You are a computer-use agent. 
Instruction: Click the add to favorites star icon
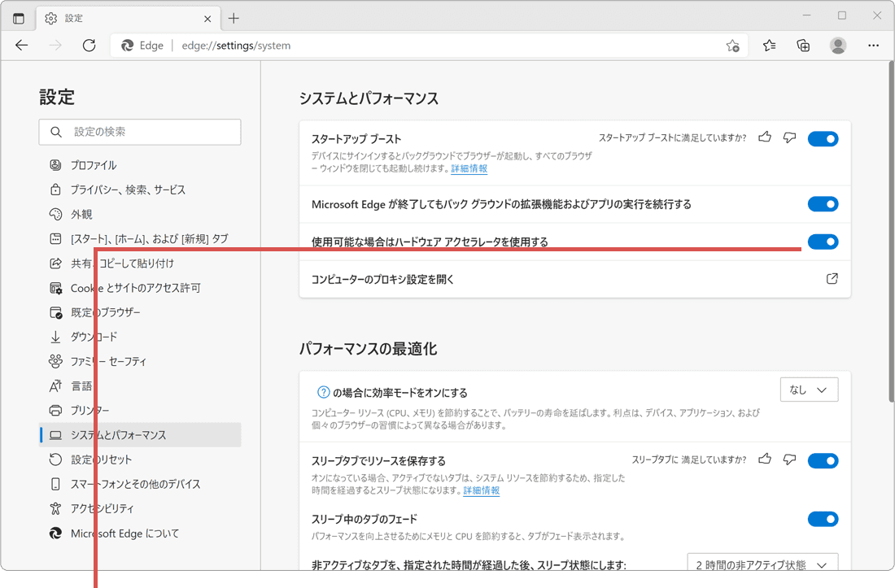[x=731, y=46]
